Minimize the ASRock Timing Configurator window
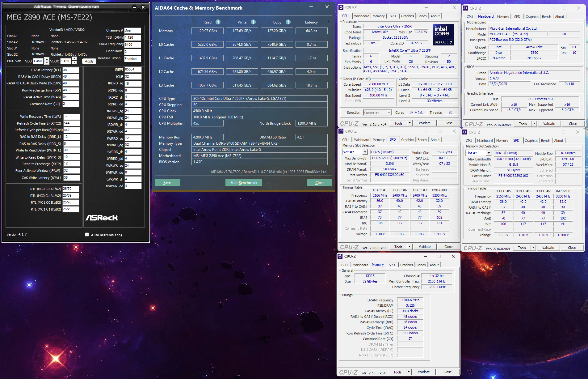This screenshot has width=588, height=379. pyautogui.click(x=134, y=7)
